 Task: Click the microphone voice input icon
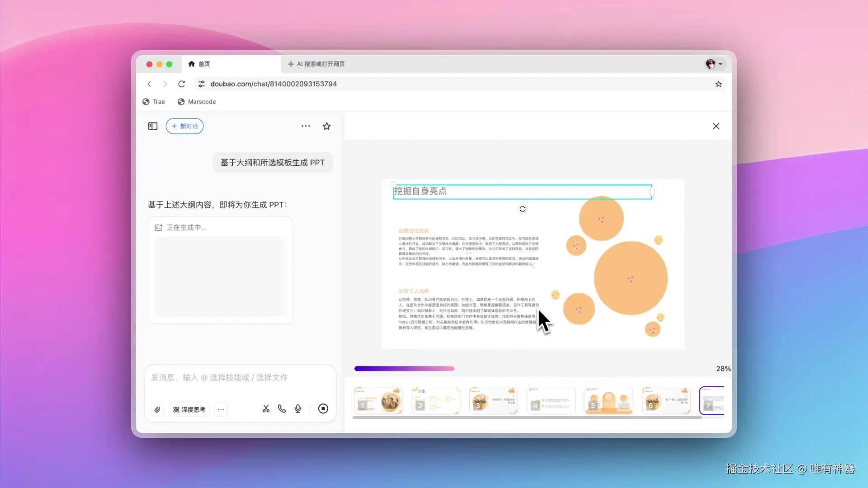click(298, 408)
